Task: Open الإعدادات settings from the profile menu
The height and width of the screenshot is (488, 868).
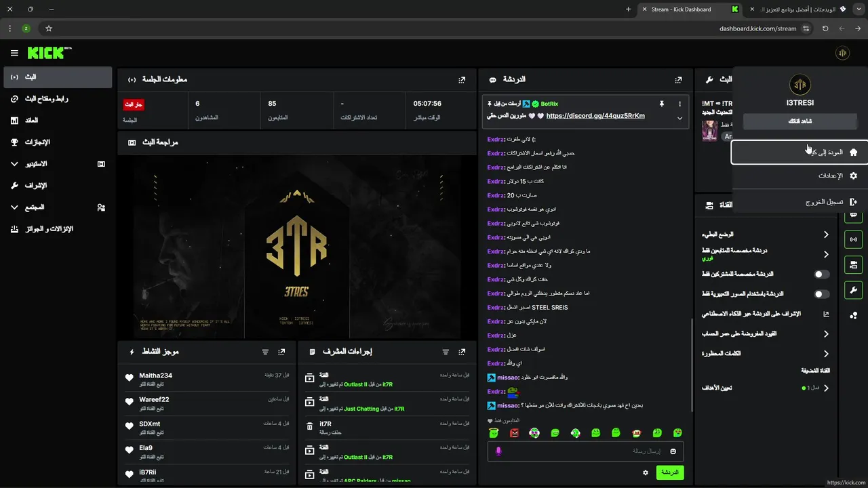Action: (x=799, y=176)
